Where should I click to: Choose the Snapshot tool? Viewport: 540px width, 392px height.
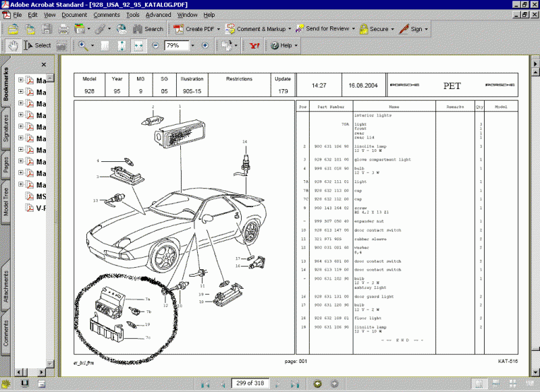(x=61, y=46)
